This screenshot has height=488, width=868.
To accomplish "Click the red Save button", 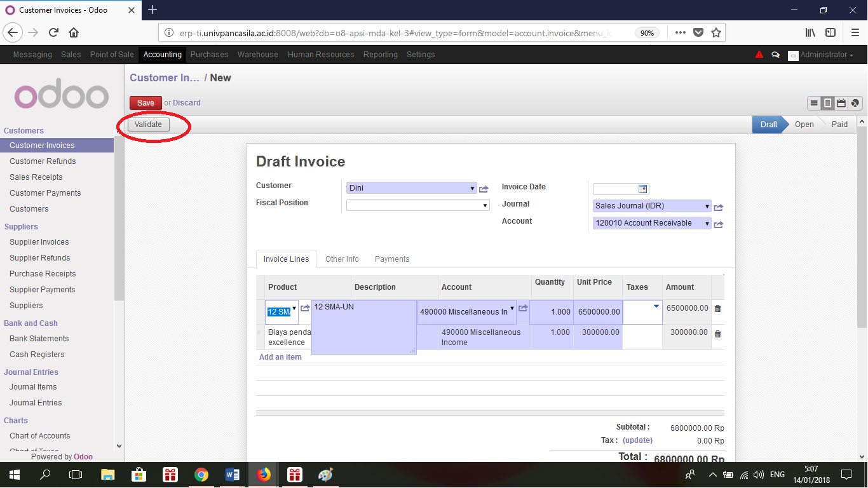I will point(146,103).
